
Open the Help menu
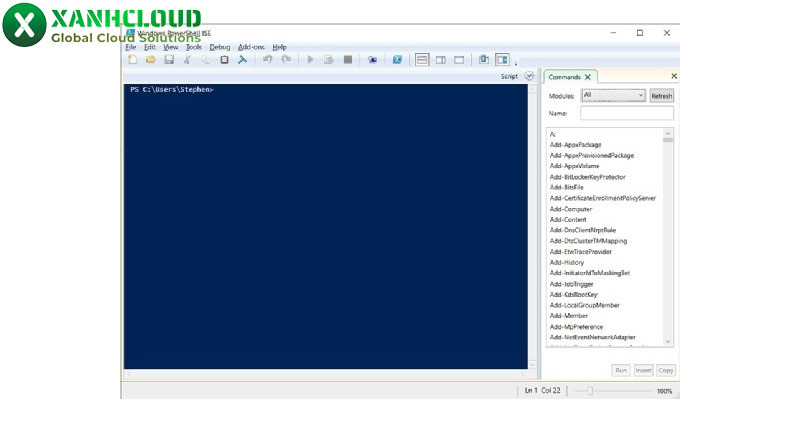pos(279,47)
